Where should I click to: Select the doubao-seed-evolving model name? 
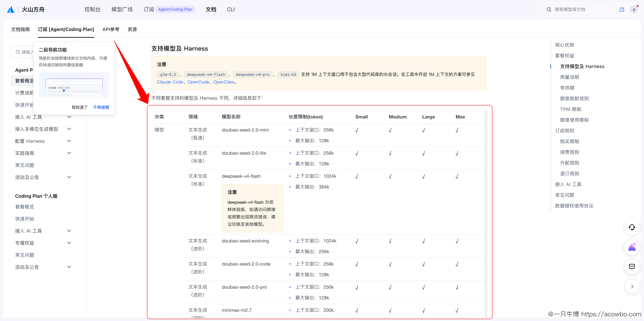(x=245, y=241)
